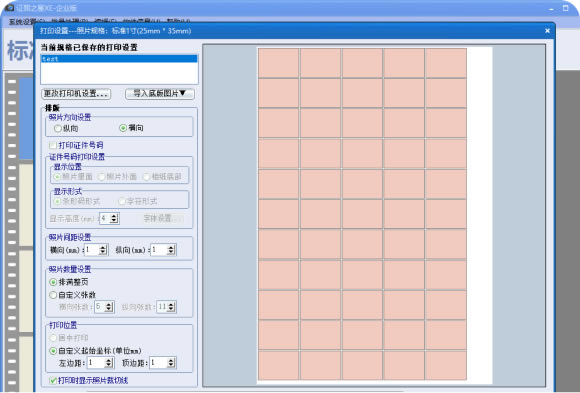Click inside the 横向(mm) spacing input field
The image size is (580, 393).
coord(92,250)
